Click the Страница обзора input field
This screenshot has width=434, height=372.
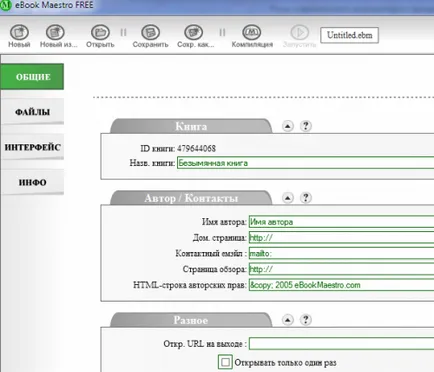tap(341, 269)
